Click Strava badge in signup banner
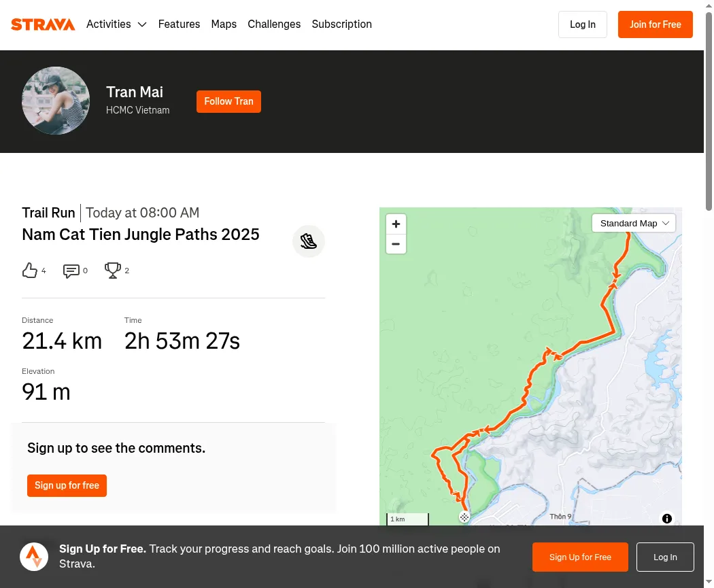The width and height of the screenshot is (714, 588). pos(34,557)
